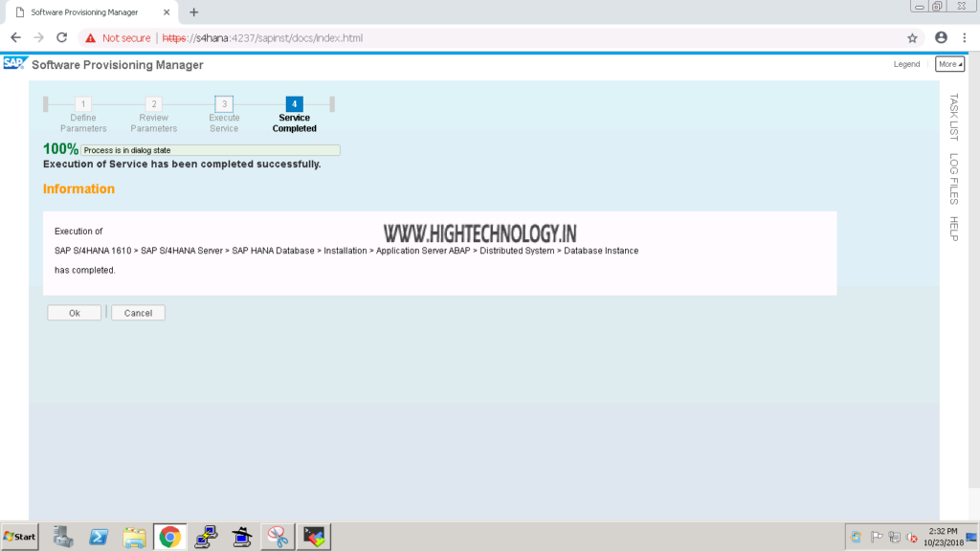Open a new browser tab
The height and width of the screenshot is (552, 980).
(x=193, y=11)
